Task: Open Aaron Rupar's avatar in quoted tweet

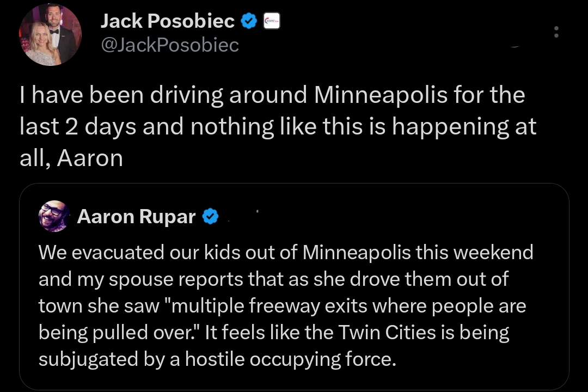Action: [x=54, y=216]
